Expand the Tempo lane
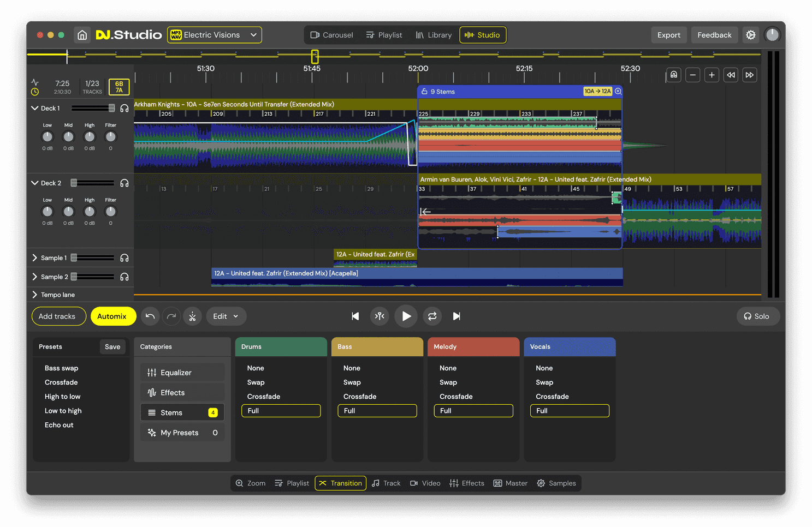 coord(35,295)
